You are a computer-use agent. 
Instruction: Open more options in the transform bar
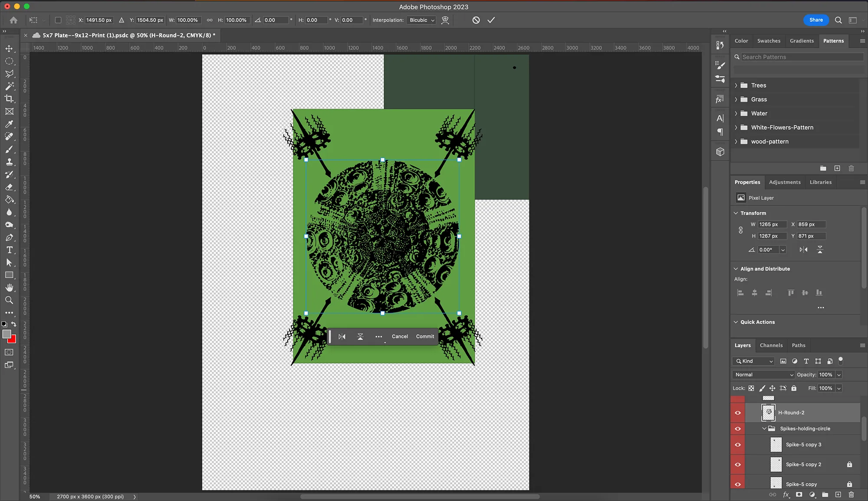pos(379,337)
